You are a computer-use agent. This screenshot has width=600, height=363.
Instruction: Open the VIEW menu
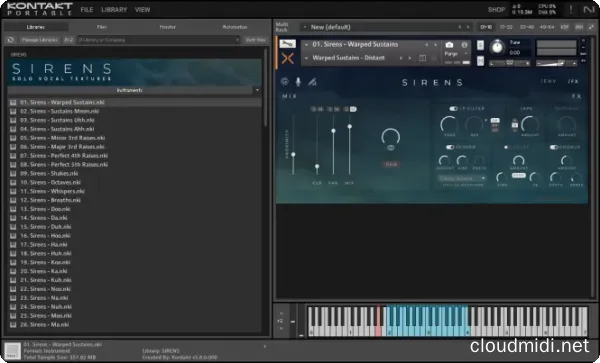click(142, 10)
